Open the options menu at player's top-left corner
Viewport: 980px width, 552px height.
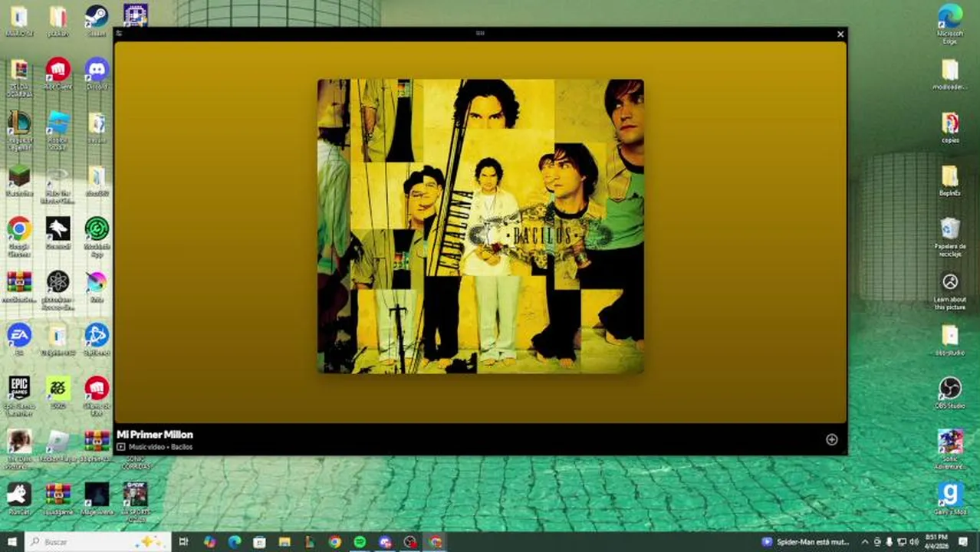click(119, 34)
